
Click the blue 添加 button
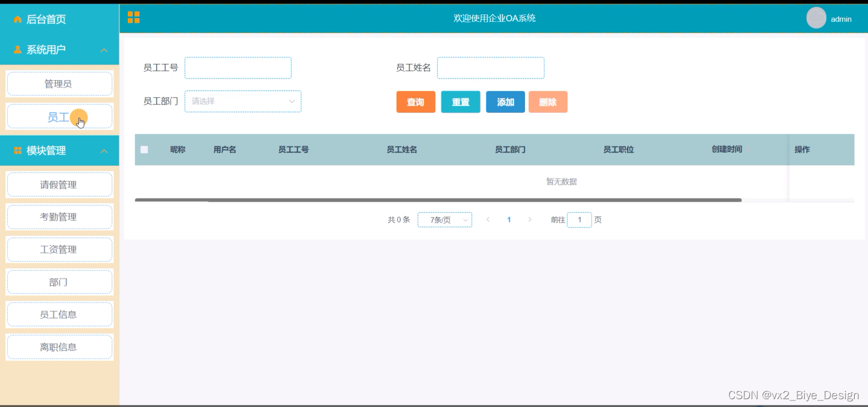coord(506,102)
